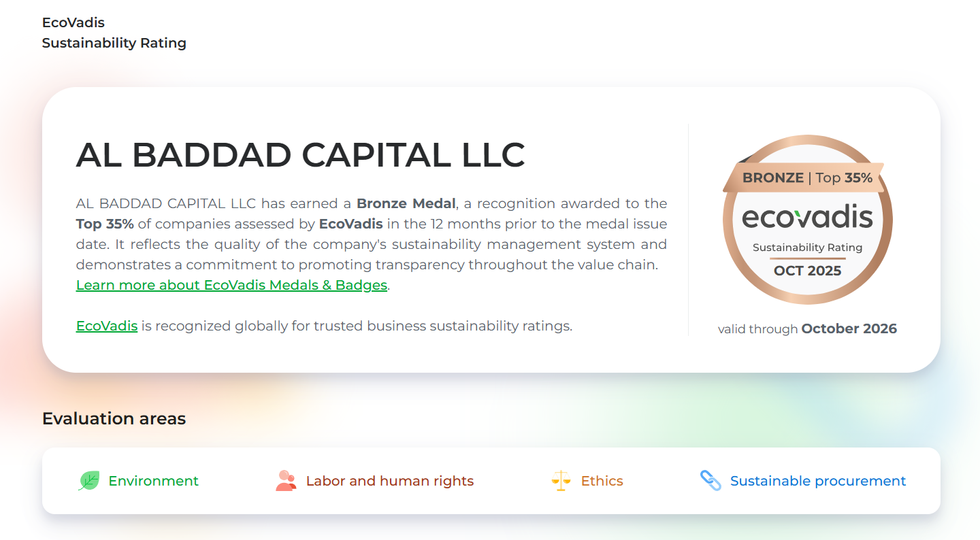Select the Sustainable procurement label
This screenshot has width=980, height=540.
(x=817, y=481)
